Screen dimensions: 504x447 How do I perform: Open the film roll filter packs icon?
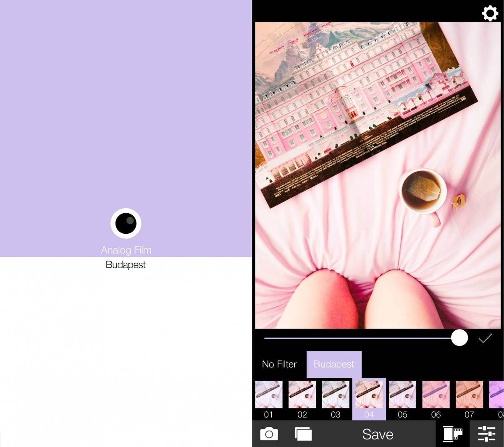point(452,434)
